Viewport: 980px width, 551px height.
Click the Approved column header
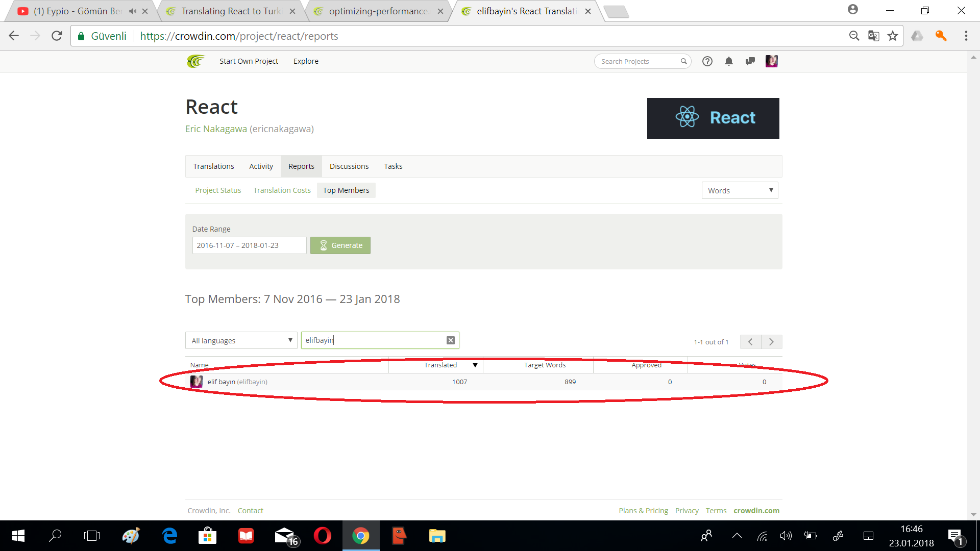[x=646, y=365]
